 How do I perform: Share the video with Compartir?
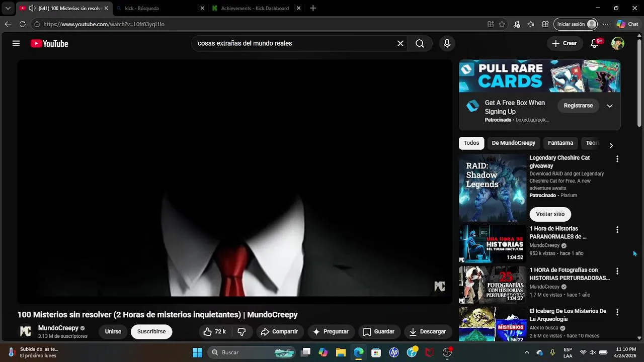pos(279,332)
